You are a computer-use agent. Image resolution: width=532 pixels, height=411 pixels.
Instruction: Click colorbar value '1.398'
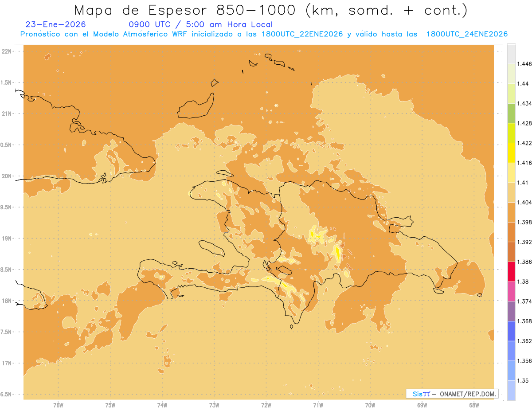(x=525, y=222)
